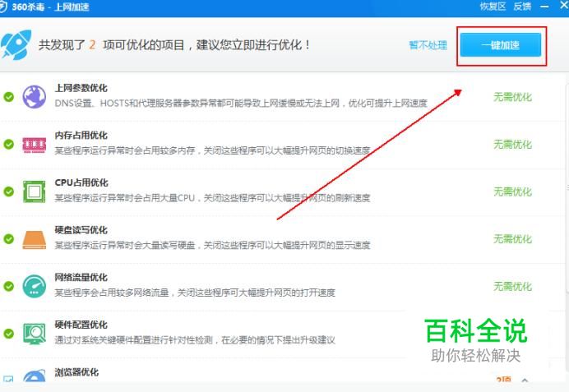Click the orange disk icon for 硬盘读写优化
The width and height of the screenshot is (569, 392).
[x=34, y=240]
